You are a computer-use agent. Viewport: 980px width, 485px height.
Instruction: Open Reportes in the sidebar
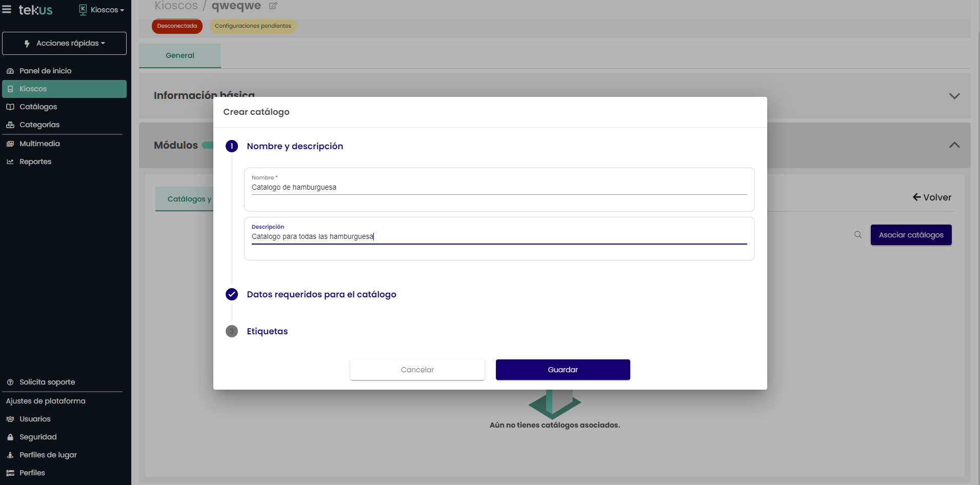pos(35,161)
